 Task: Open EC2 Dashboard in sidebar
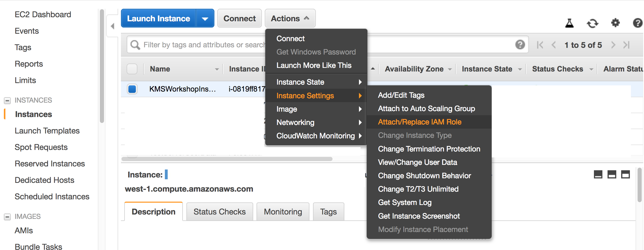tap(43, 14)
